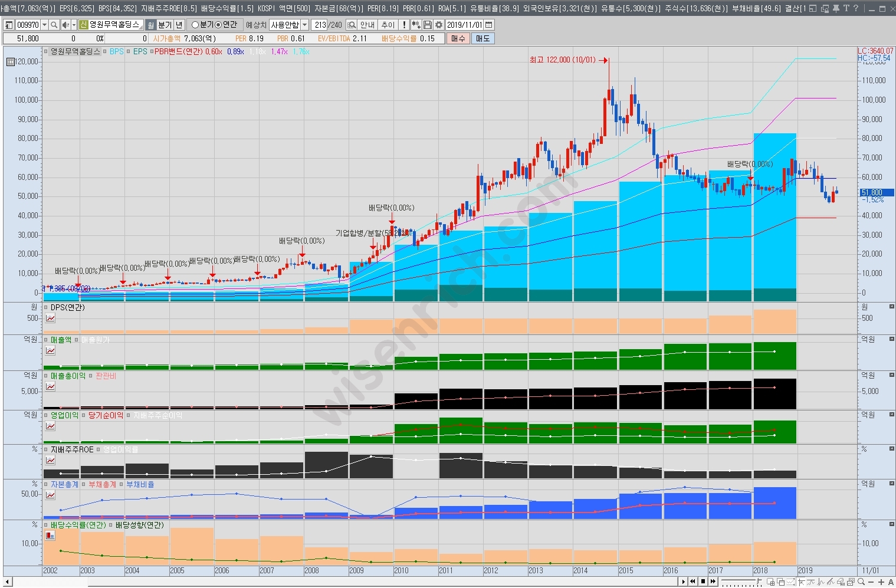
Task: Open settings gear icon in chart toolbar
Action: tap(438, 25)
